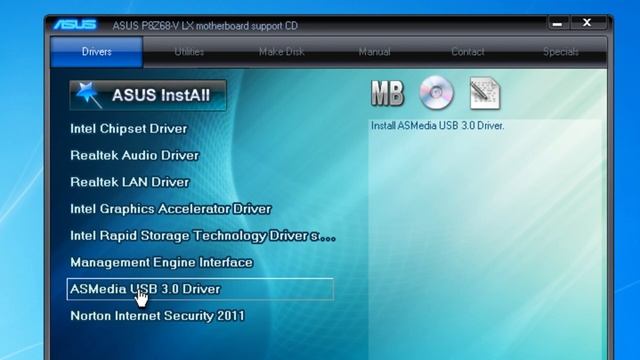Open the Utilities tab
640x360 pixels.
[189, 52]
